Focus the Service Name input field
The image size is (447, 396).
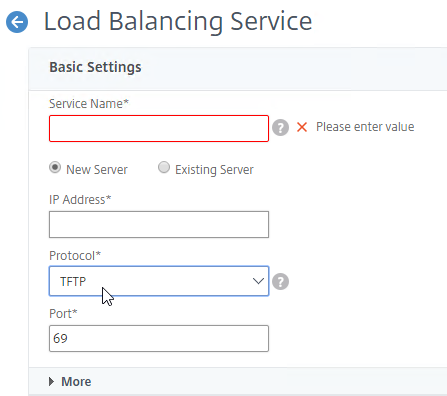[159, 129]
